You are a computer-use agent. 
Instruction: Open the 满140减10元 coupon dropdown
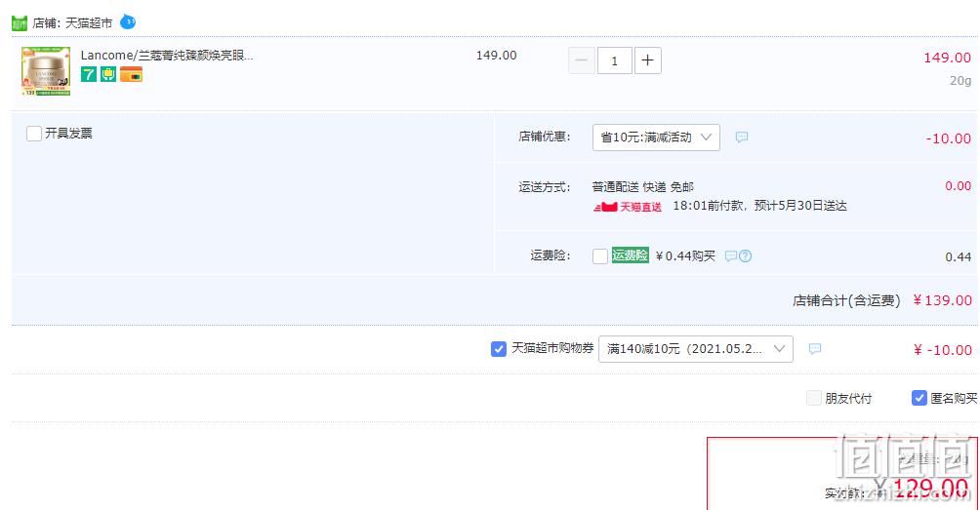coord(696,349)
